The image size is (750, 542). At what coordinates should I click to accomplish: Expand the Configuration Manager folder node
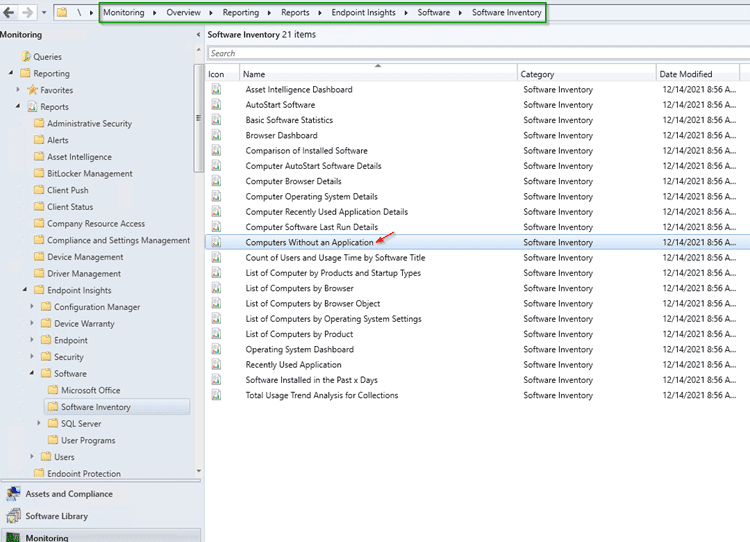(32, 307)
